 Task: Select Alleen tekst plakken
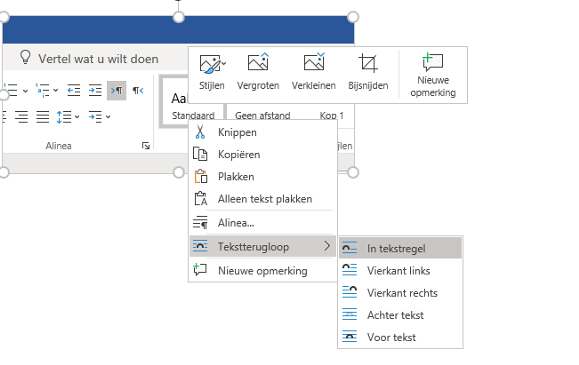coord(263,199)
